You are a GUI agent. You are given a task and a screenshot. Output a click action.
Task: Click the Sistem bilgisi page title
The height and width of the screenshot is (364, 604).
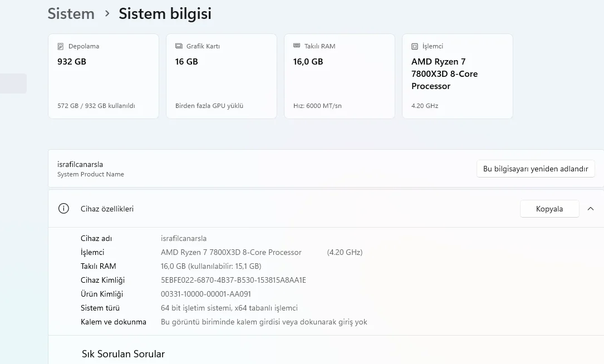coord(165,14)
